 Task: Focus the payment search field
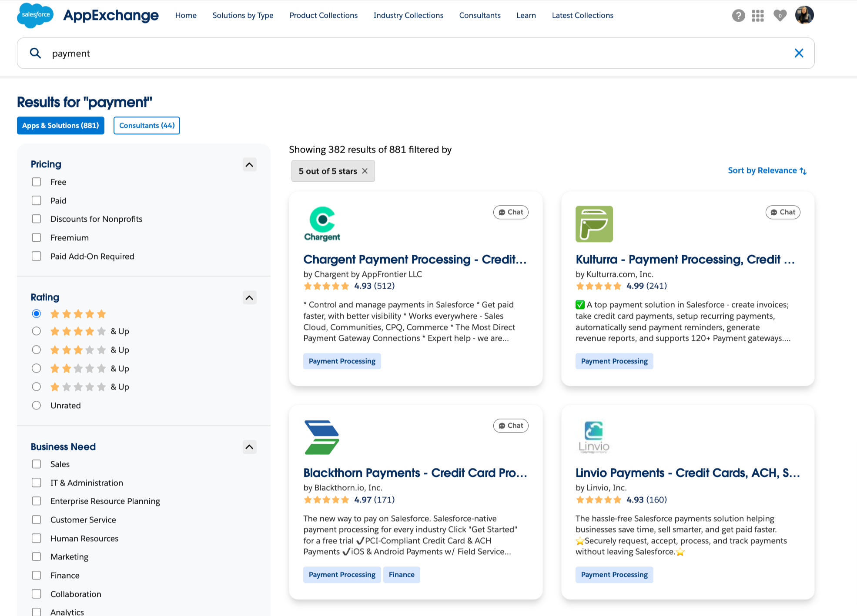coord(415,53)
